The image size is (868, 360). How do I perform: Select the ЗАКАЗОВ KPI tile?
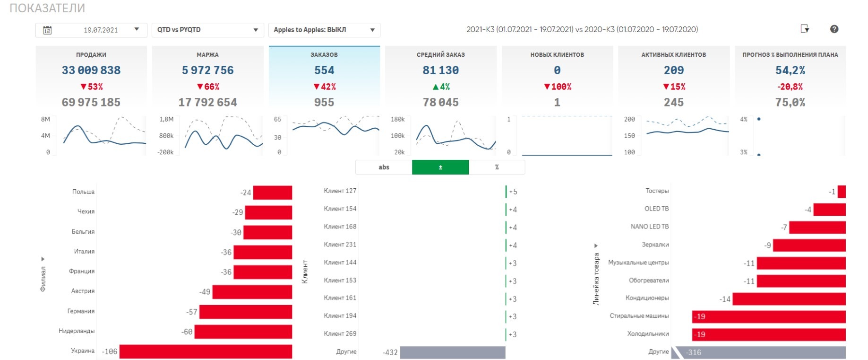coord(324,78)
